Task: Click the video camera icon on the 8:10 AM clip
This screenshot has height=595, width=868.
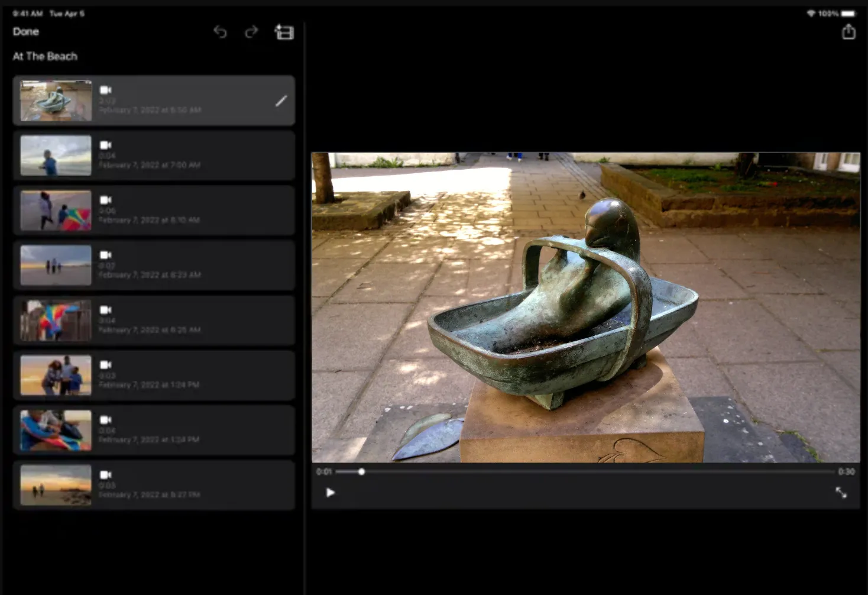Action: (106, 199)
